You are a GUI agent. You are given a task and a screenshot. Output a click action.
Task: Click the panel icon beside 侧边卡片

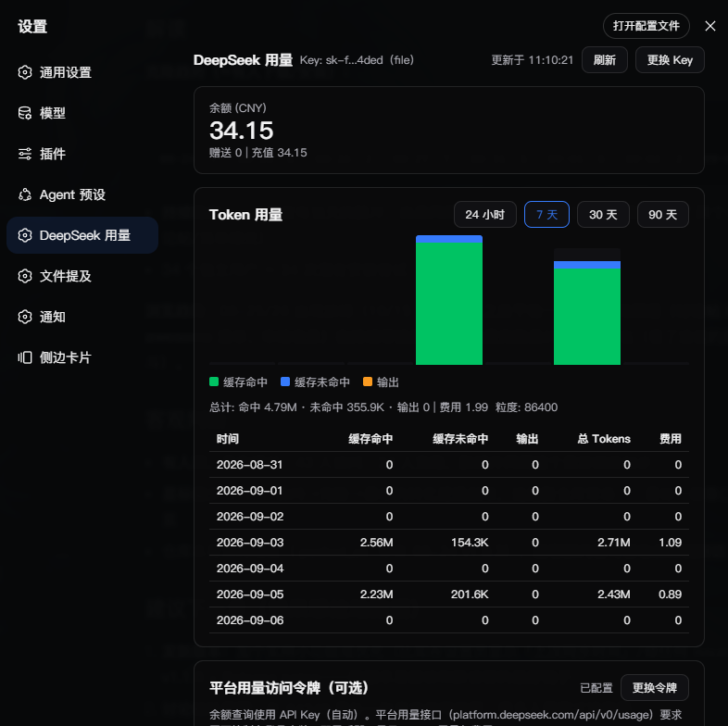[25, 357]
